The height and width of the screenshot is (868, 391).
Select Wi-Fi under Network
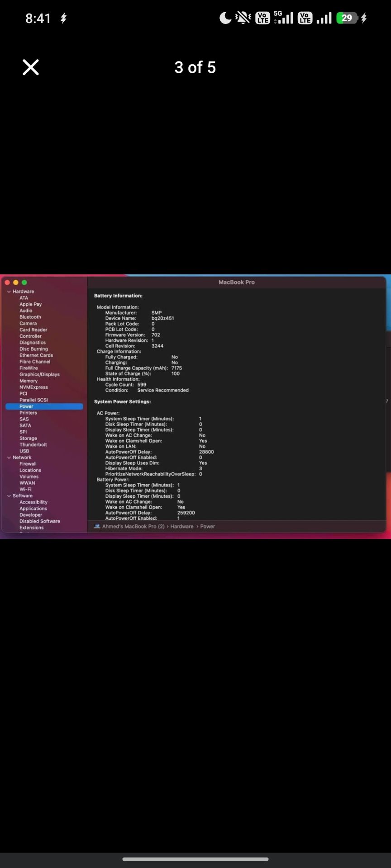(25, 489)
